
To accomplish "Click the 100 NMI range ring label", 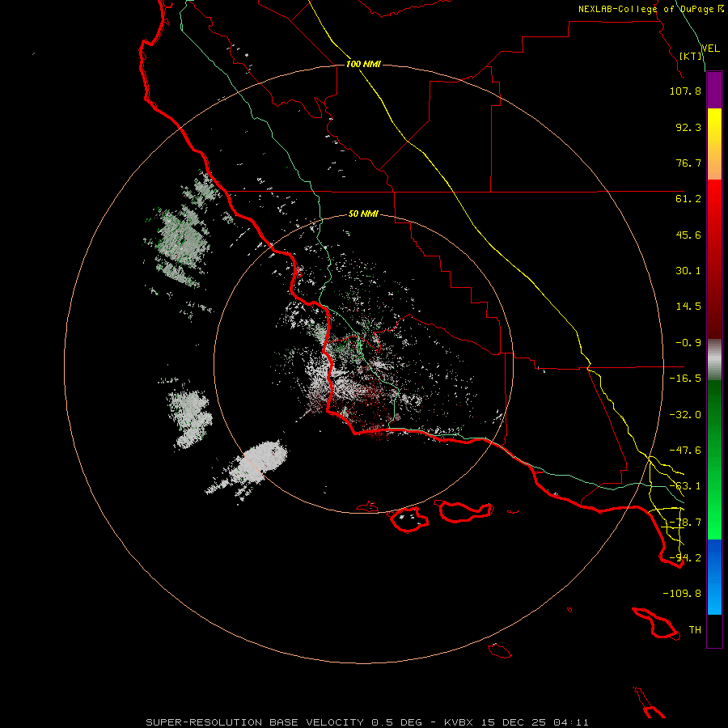I will pos(363,64).
